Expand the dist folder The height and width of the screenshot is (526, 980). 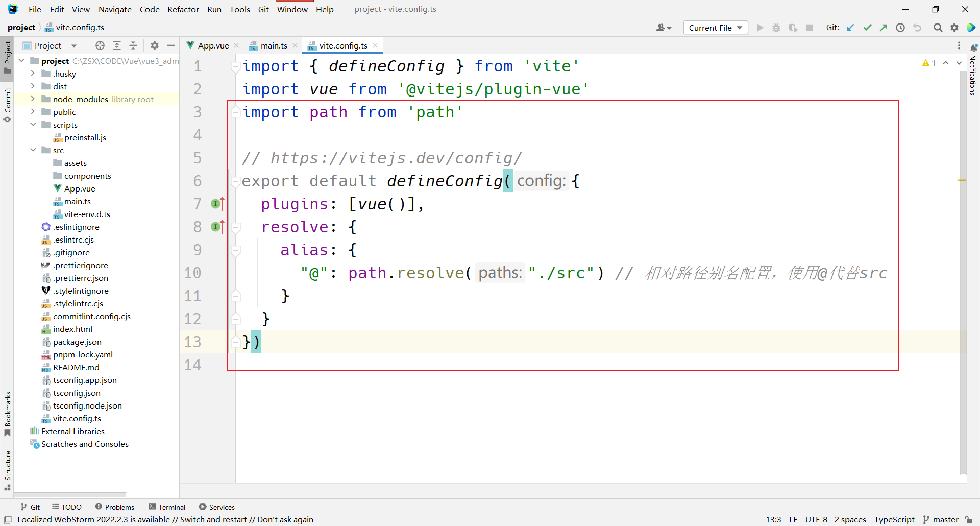33,86
